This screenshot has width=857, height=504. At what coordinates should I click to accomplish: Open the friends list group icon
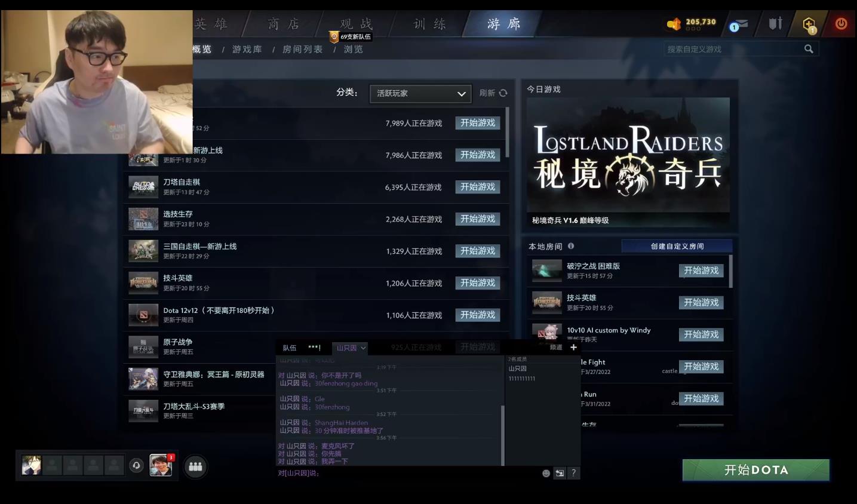[195, 466]
